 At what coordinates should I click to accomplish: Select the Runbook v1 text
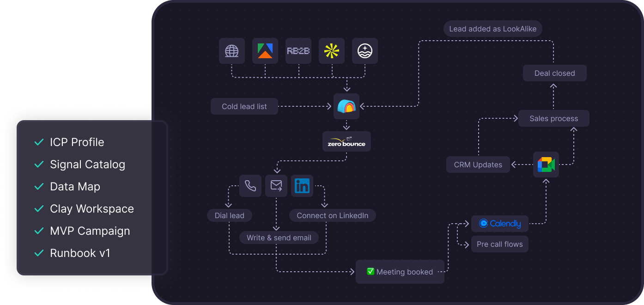click(80, 253)
